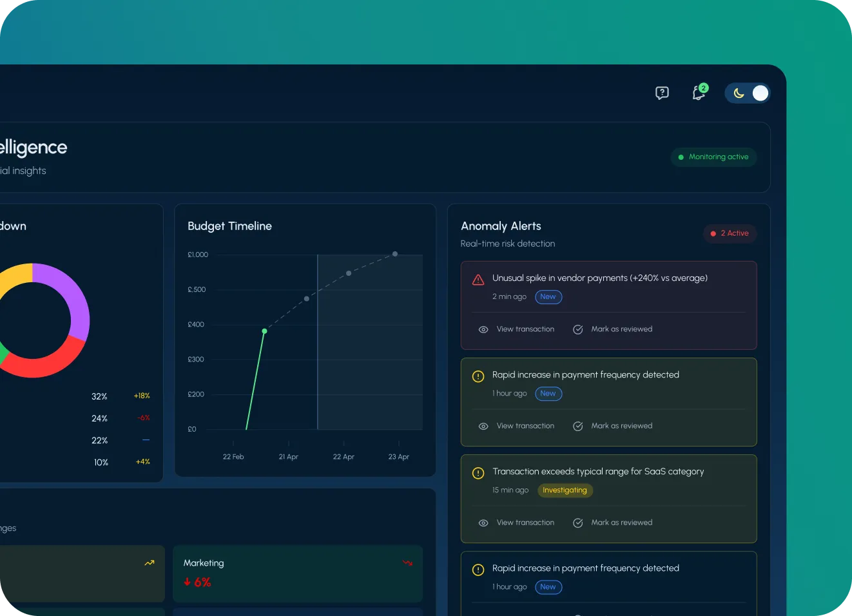Click checkmark icon on vendor payments alert
Screen dimensions: 852x616
pos(578,329)
